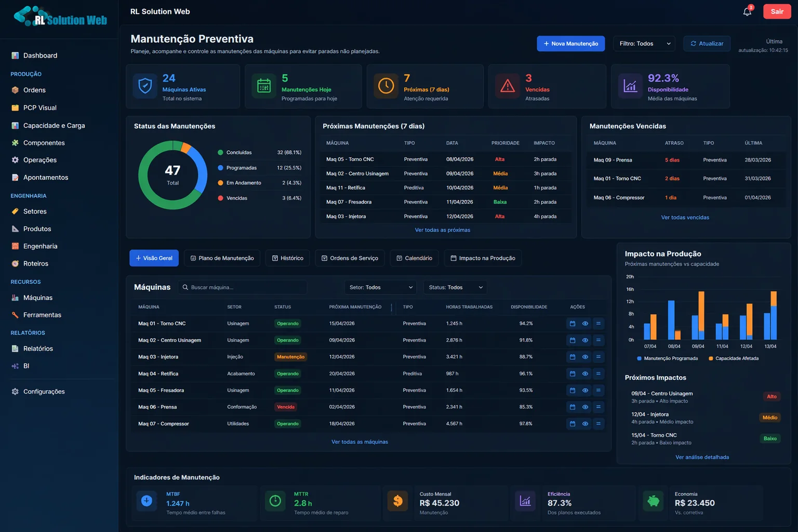Open menu icon for Maq 03 - Injetora row
Viewport: 798px width, 532px height.
pyautogui.click(x=598, y=357)
